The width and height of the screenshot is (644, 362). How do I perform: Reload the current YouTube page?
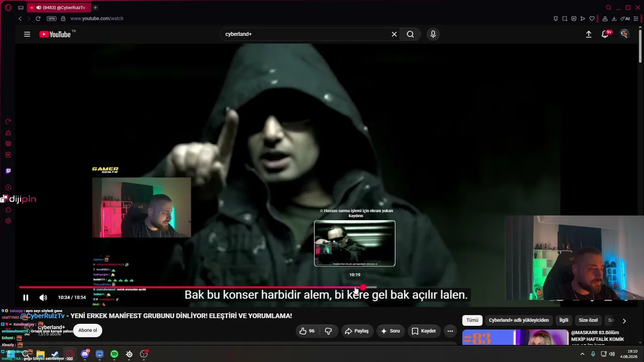click(38, 19)
